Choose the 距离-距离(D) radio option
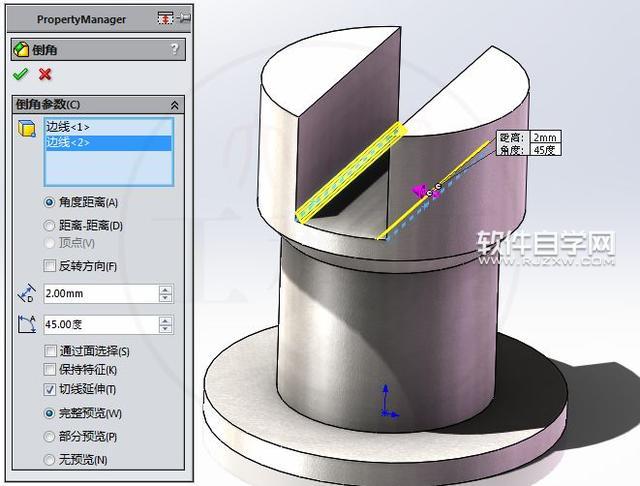 tap(49, 225)
